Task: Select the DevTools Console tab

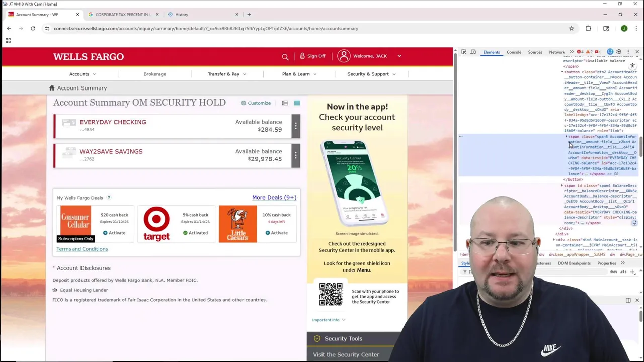Action: coord(514,52)
